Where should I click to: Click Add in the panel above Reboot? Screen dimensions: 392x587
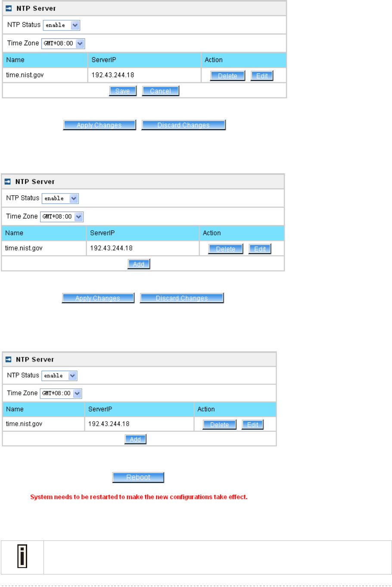(x=135, y=439)
